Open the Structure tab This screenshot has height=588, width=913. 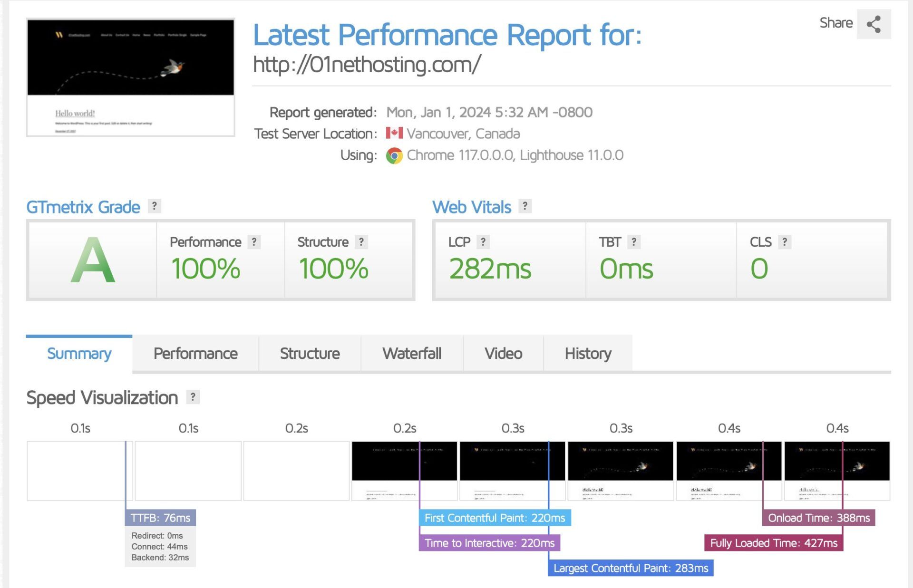[310, 353]
